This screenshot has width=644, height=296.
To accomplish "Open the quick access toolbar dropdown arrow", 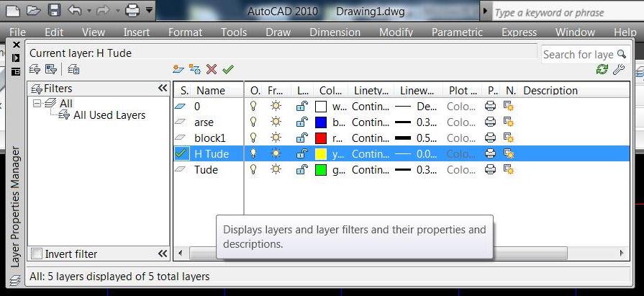I will 149,11.
